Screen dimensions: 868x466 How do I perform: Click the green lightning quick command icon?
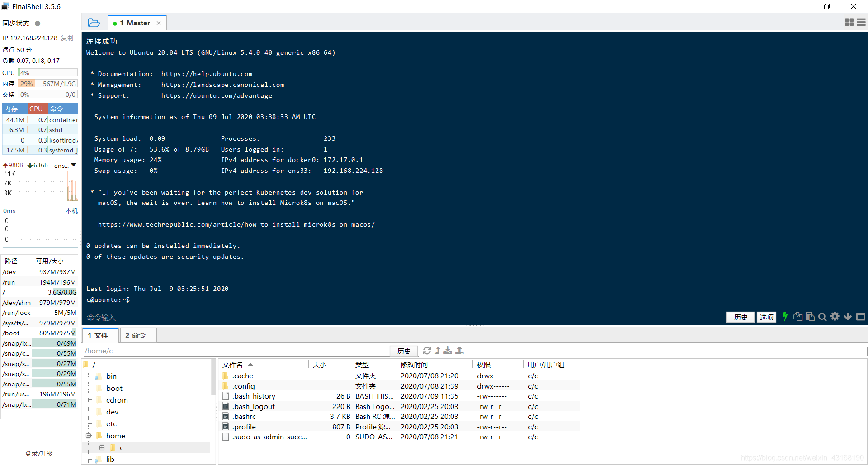pos(785,317)
